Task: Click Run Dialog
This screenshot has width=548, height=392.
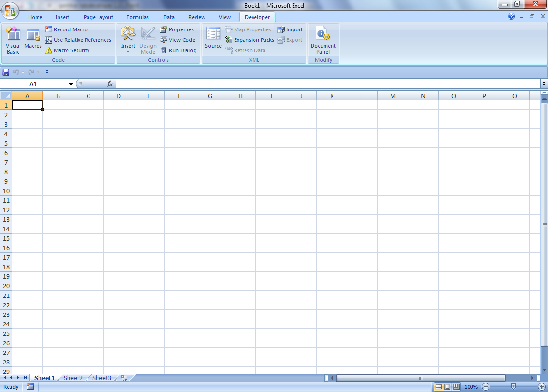Action: pos(178,50)
